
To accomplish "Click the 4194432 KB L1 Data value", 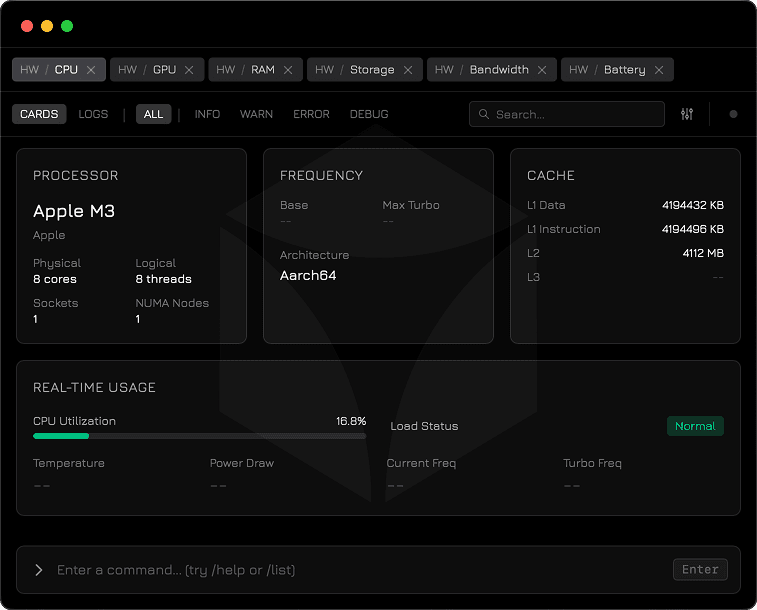I will [693, 205].
